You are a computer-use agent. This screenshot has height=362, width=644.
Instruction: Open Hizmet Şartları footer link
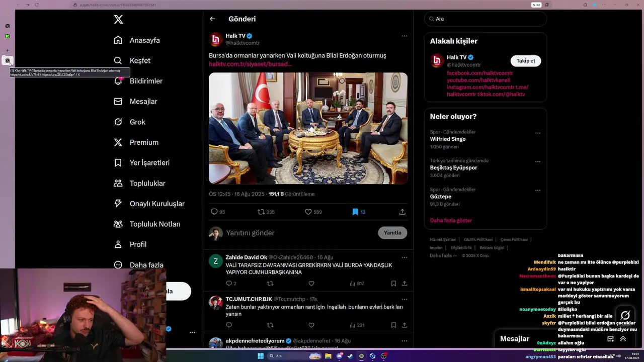443,240
